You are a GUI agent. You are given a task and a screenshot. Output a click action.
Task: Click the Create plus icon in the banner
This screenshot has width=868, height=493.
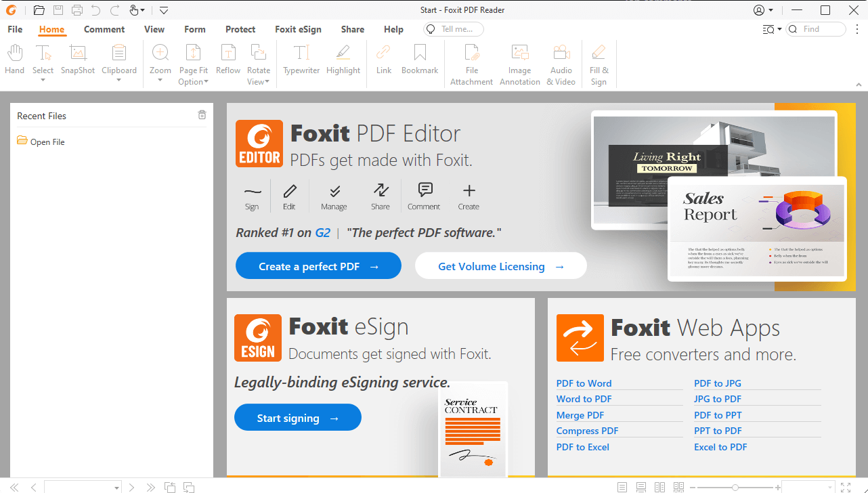point(469,191)
